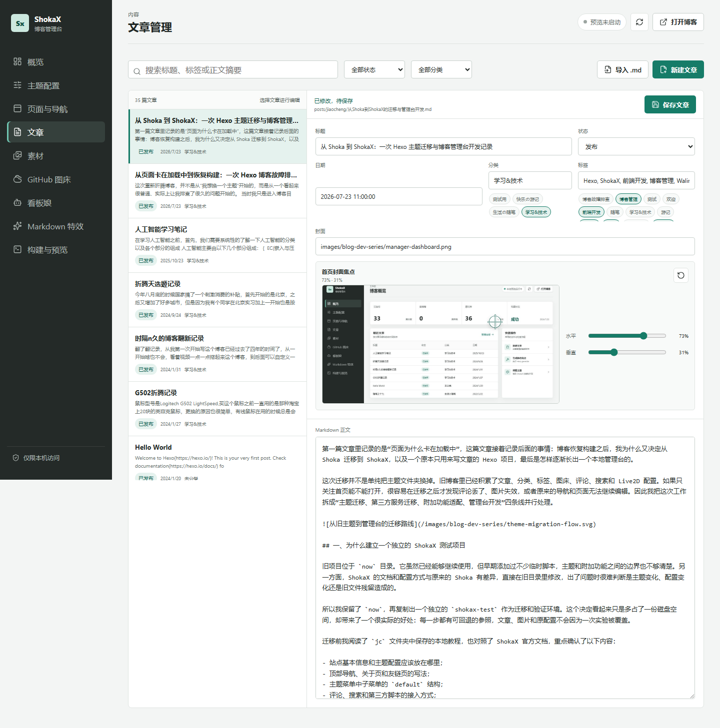This screenshot has width=720, height=728.
Task: Toggle the 博客故障排查 tag chip
Action: point(595,199)
